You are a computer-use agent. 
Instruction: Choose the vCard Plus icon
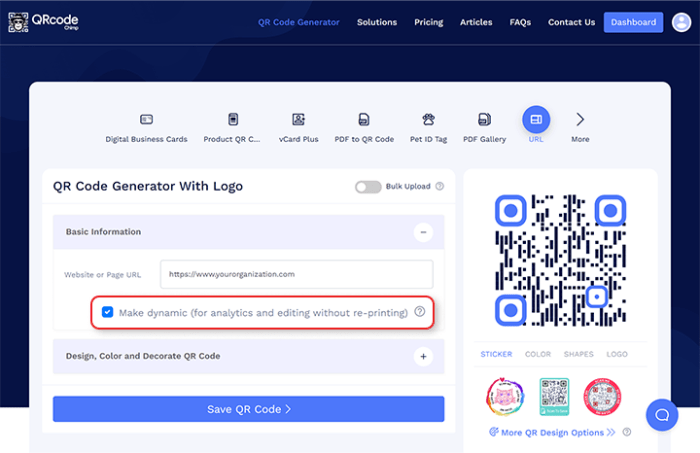coord(298,119)
